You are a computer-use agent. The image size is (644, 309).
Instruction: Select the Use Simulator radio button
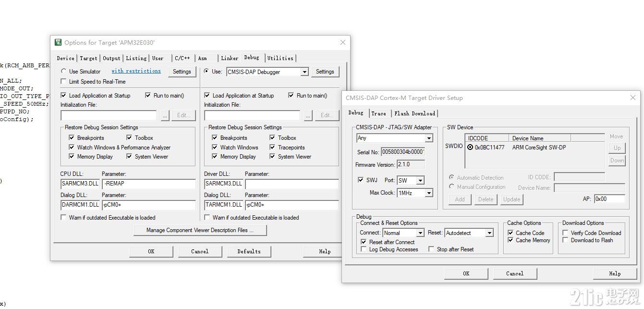coord(63,72)
